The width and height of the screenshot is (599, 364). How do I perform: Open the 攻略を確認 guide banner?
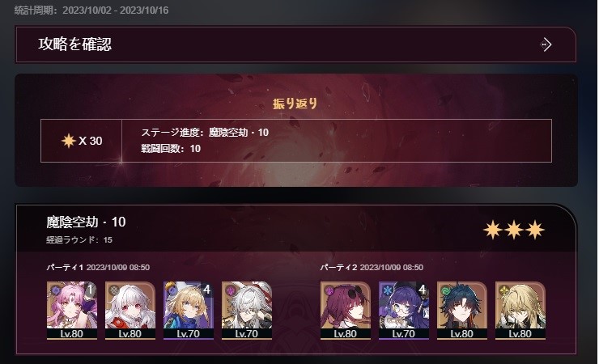(295, 44)
